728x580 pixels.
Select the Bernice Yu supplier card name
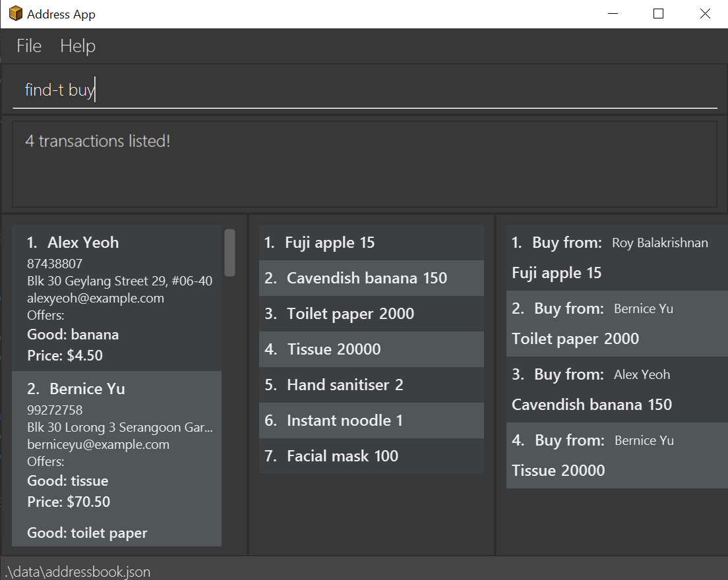click(87, 389)
